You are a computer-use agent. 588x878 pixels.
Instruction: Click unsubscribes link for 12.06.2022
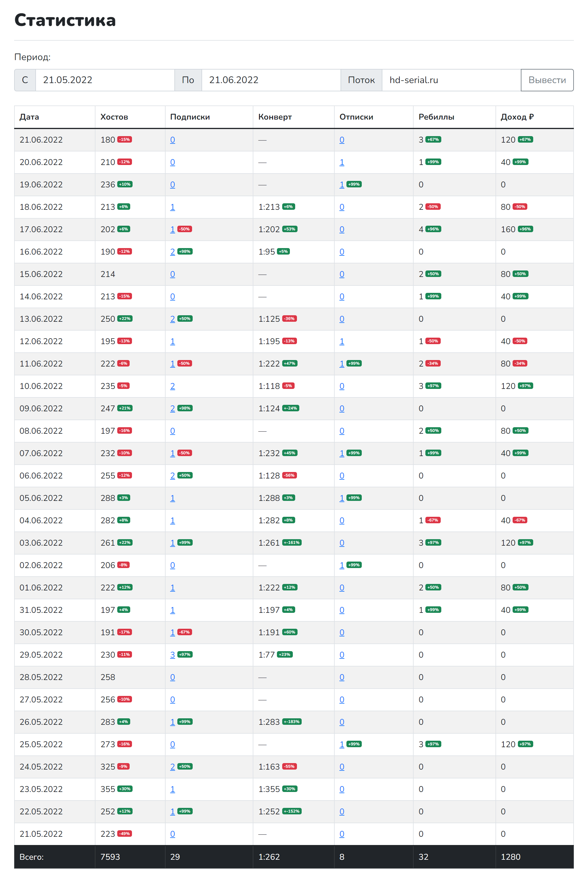[342, 341]
